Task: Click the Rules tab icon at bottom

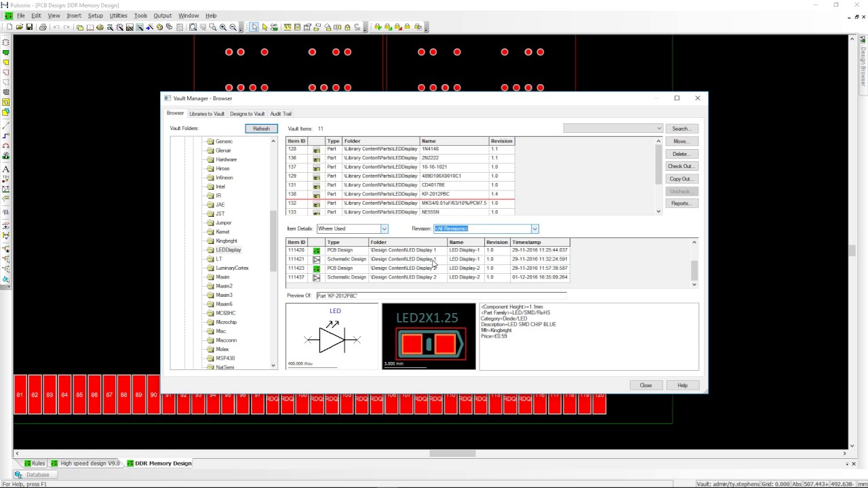Action: 28,464
